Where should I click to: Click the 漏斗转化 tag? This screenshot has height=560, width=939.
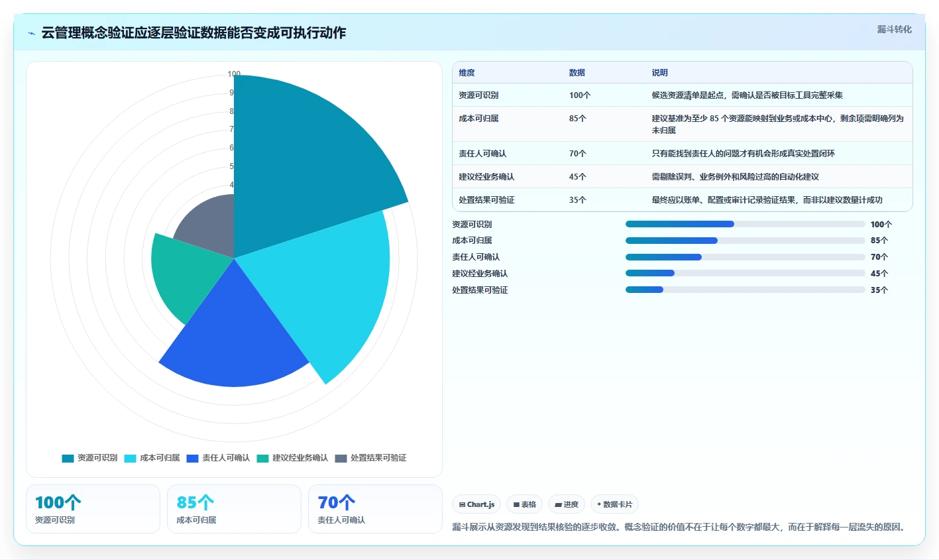pos(894,29)
